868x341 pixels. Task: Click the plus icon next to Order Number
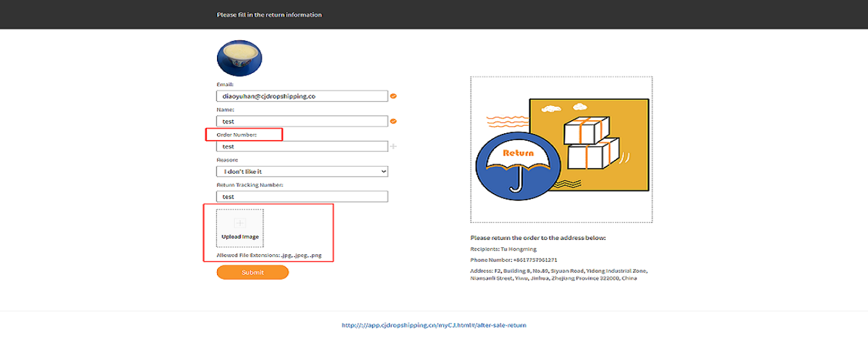[393, 146]
